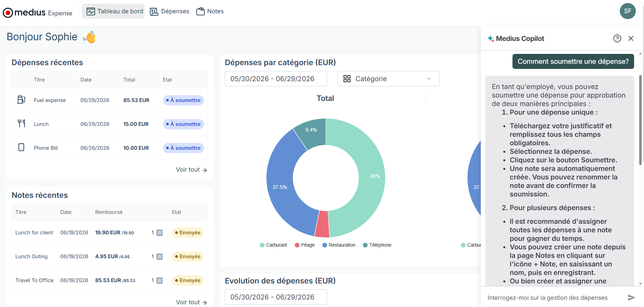Open the Lunch for client note
Screen dimensions: 644x307
34,233
